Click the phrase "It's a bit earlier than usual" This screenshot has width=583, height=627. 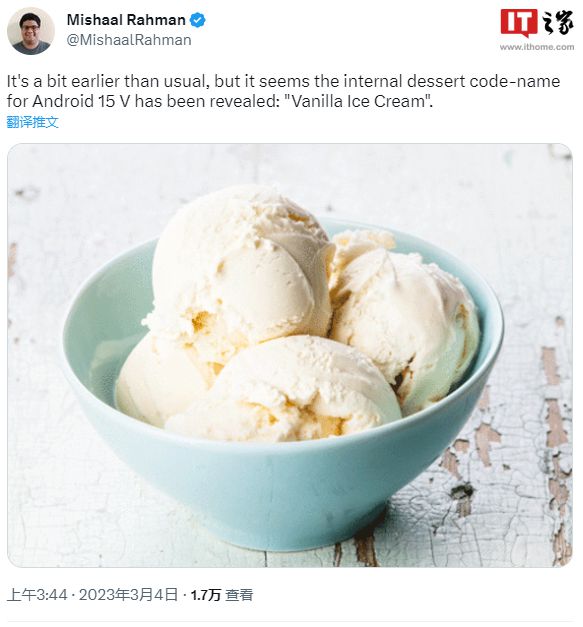pos(108,81)
